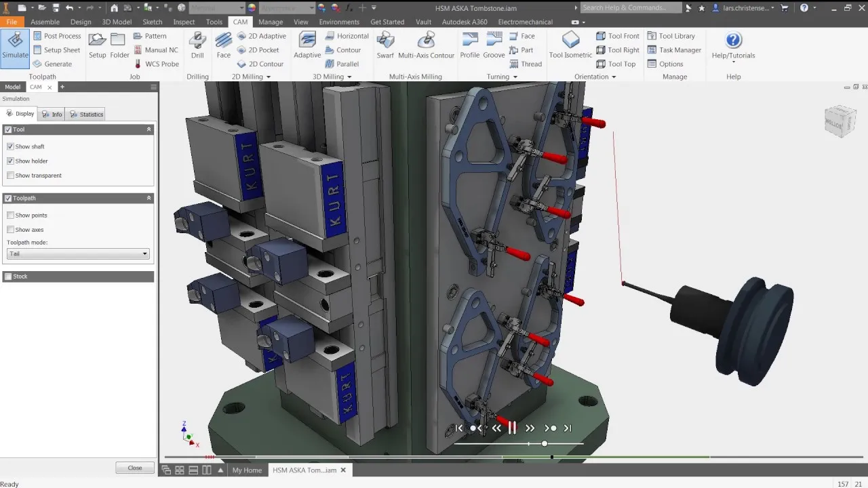The image size is (868, 488).
Task: Open the Task Manager
Action: [674, 50]
